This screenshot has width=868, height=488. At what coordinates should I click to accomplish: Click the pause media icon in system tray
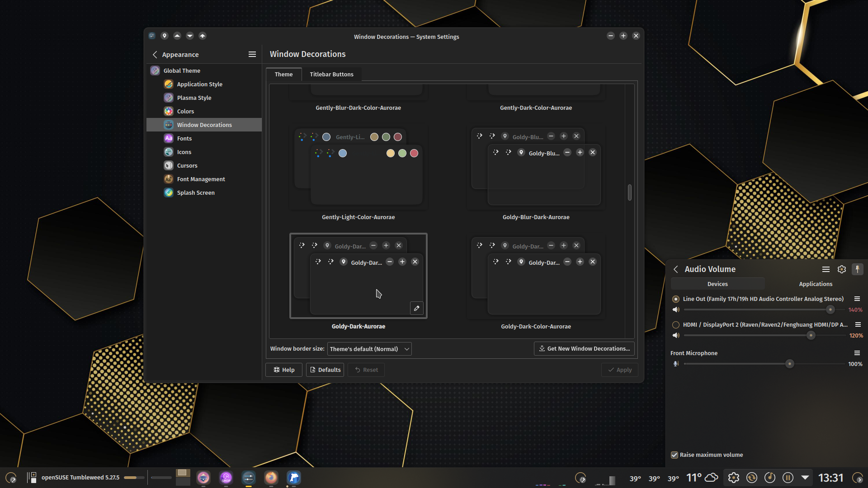[788, 478]
